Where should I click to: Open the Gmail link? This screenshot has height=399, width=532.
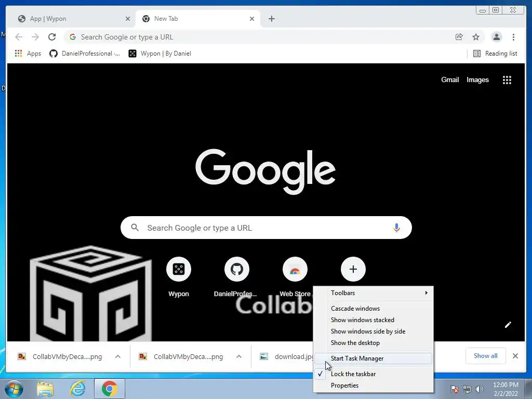450,79
